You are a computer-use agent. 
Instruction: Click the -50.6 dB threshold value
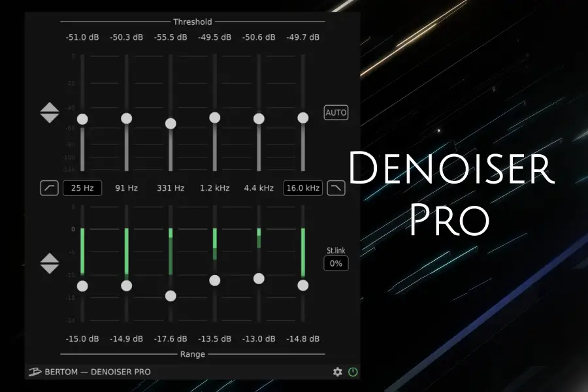[x=259, y=37]
